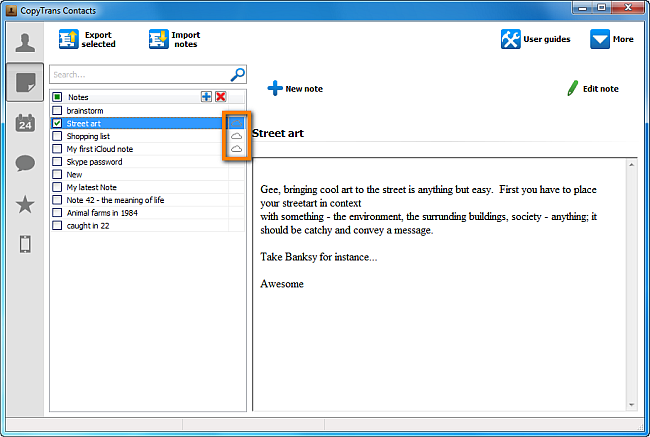The width and height of the screenshot is (650, 437).
Task: Click the blue plus add icon in Notes header
Action: (x=206, y=97)
